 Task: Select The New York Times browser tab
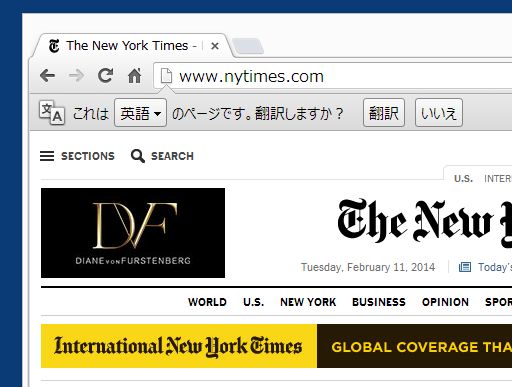click(132, 46)
